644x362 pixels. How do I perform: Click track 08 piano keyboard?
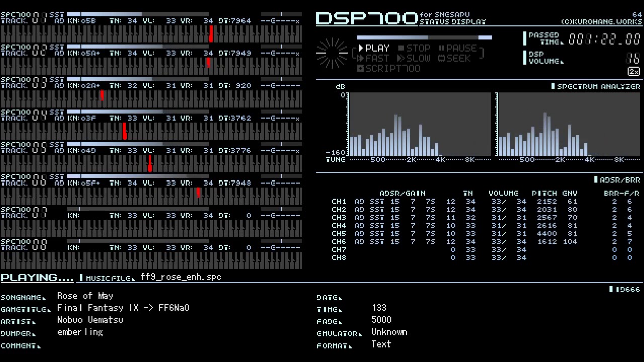[x=151, y=261]
